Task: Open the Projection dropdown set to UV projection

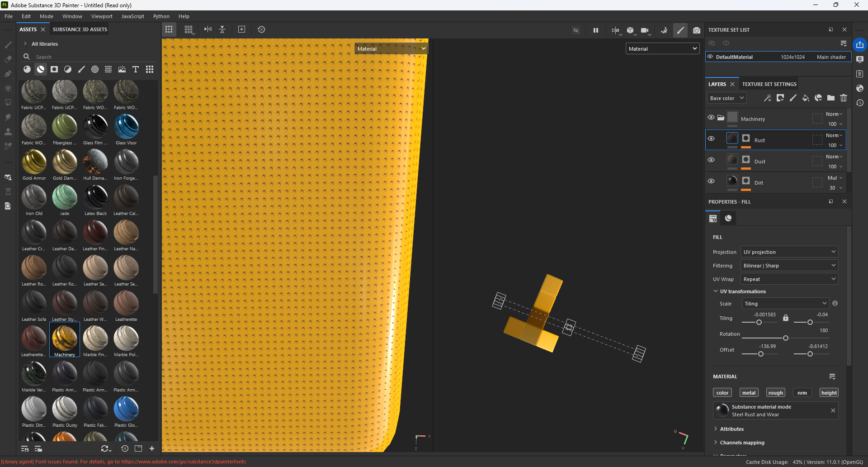Action: point(789,252)
